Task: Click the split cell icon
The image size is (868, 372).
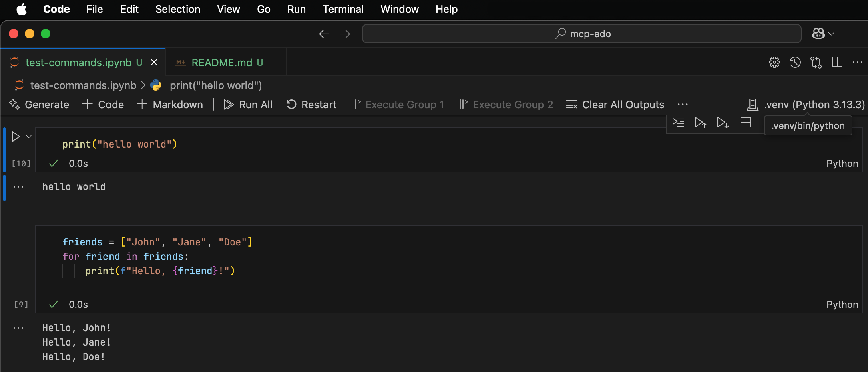Action: [746, 123]
